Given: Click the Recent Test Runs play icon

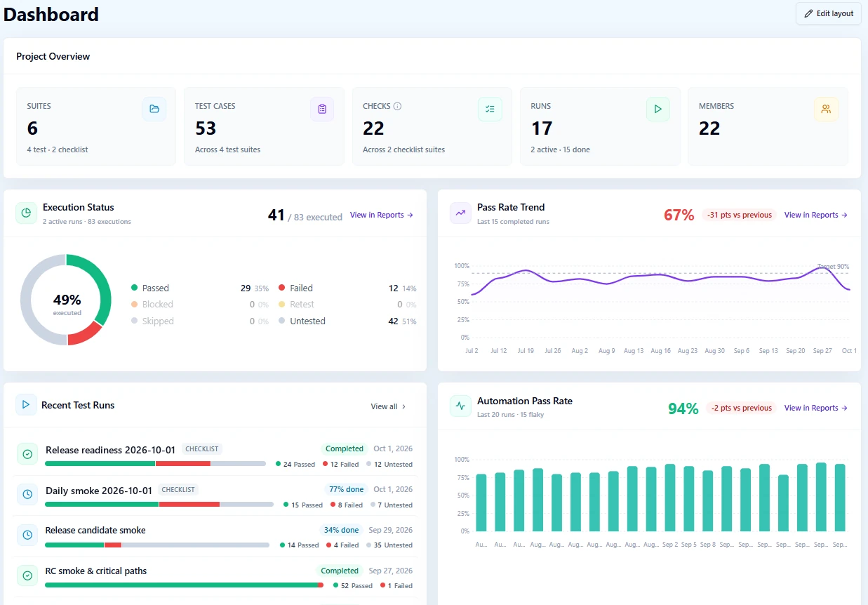Looking at the screenshot, I should [26, 404].
